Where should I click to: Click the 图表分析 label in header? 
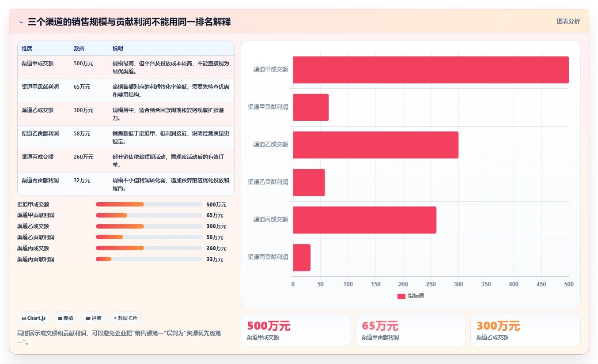(568, 22)
